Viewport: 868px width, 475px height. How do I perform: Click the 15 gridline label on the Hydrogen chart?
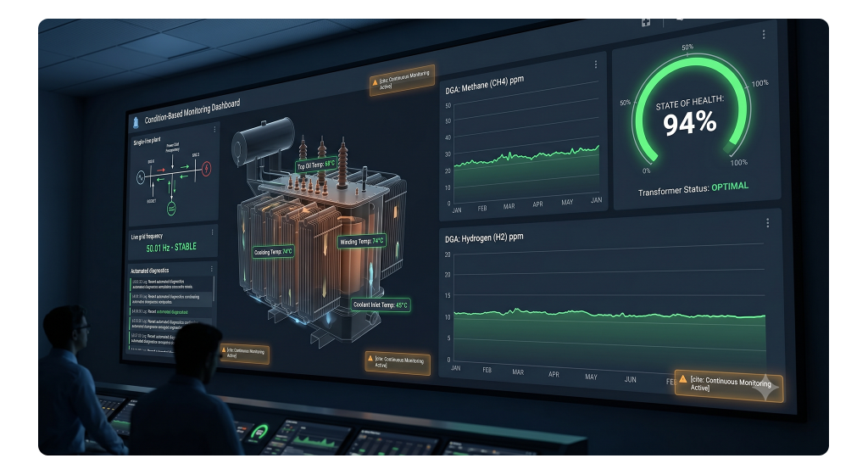click(x=448, y=296)
